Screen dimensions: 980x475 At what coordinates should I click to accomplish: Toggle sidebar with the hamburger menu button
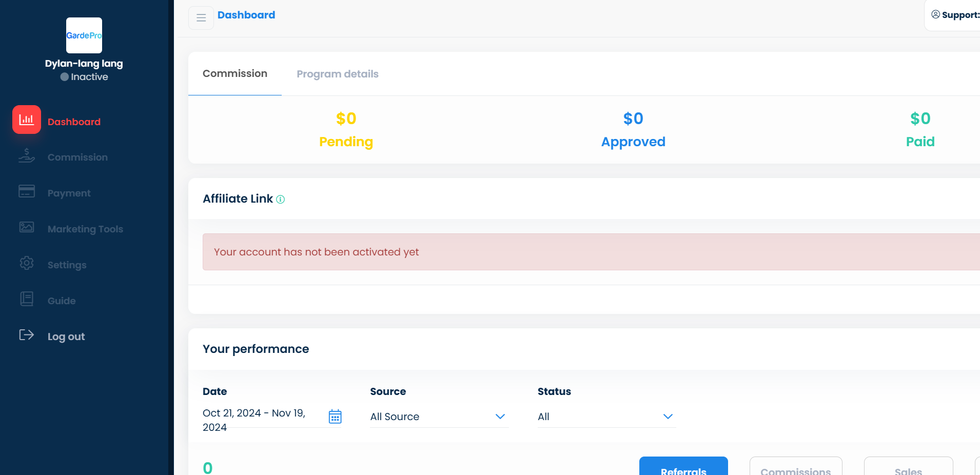[x=201, y=18]
